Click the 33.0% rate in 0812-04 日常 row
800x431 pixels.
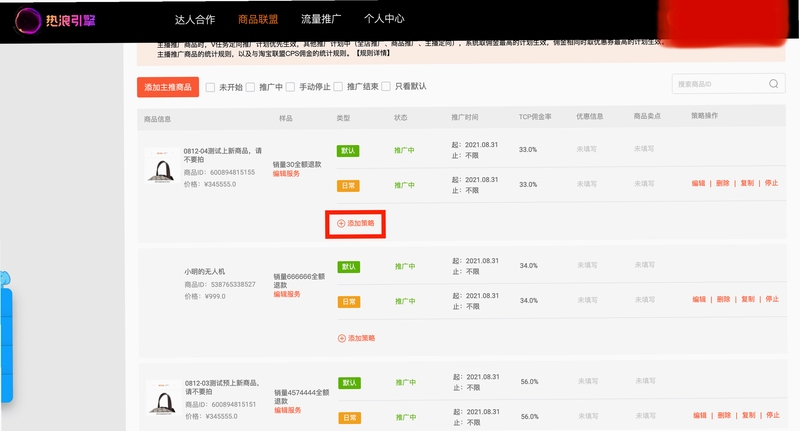[528, 185]
